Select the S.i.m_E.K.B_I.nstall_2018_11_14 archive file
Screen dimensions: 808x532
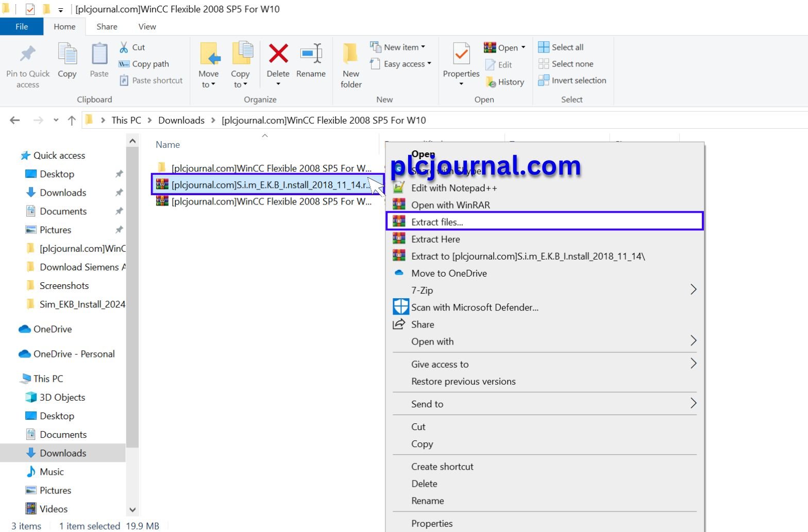coord(268,184)
